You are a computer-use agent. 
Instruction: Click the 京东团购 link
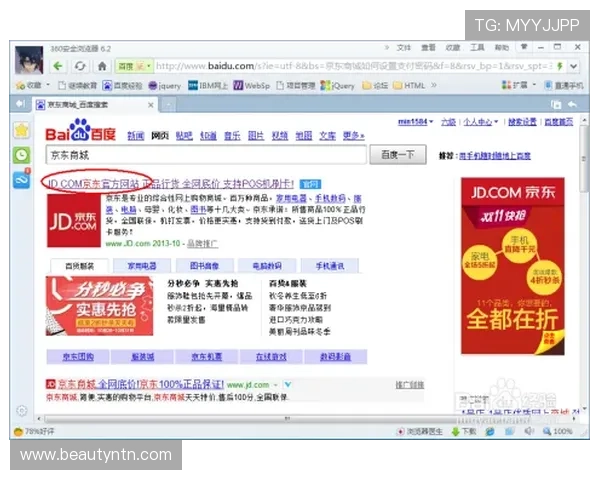(x=78, y=357)
